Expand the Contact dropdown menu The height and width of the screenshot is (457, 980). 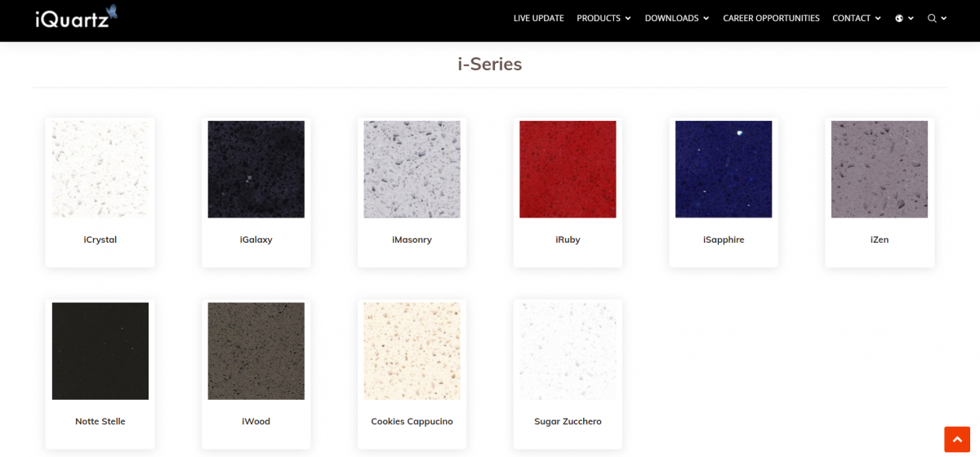[857, 18]
